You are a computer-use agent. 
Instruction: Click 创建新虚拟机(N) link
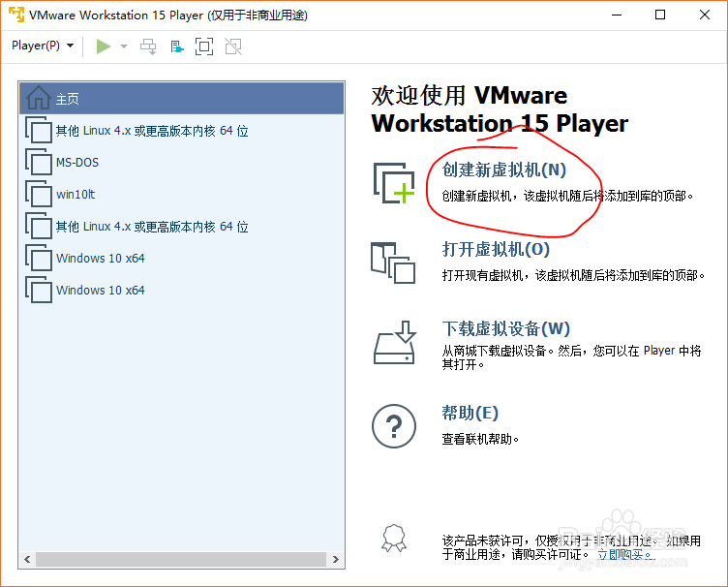503,170
